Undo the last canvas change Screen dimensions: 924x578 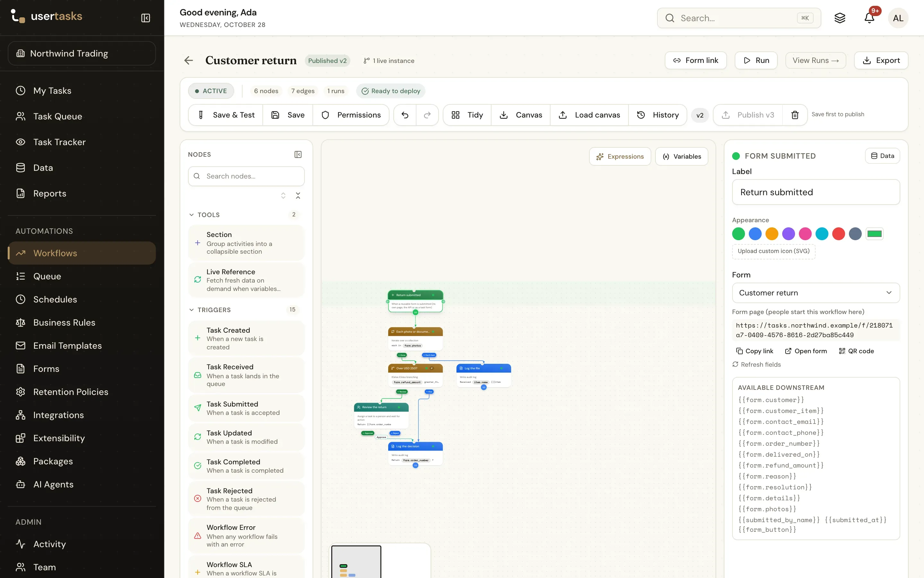pos(405,115)
